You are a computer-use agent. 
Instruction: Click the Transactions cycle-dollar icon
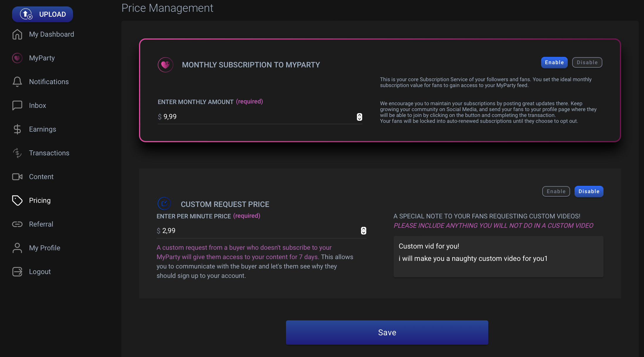tap(17, 153)
